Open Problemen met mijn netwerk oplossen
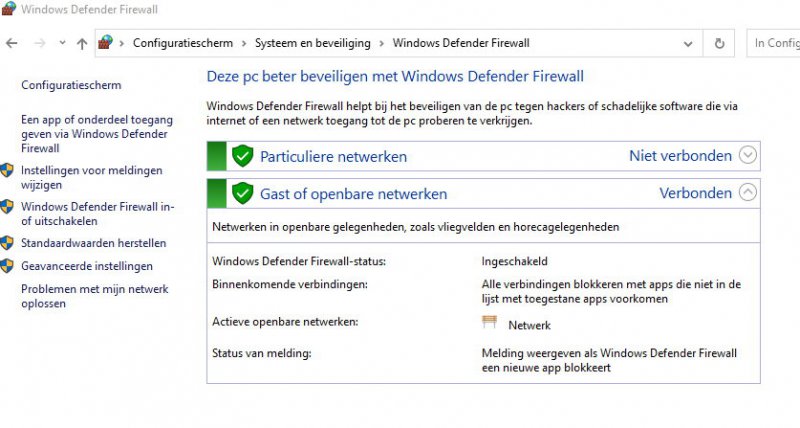800x428 pixels. coord(94,296)
